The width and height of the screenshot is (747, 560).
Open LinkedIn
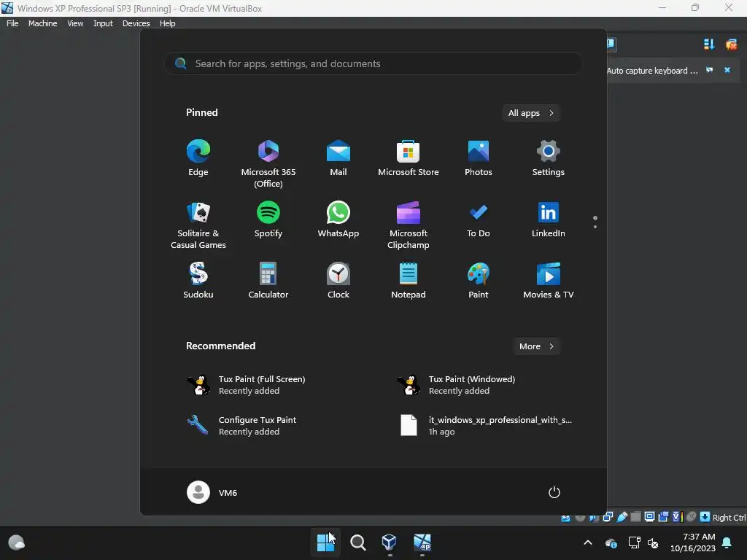[x=549, y=220]
